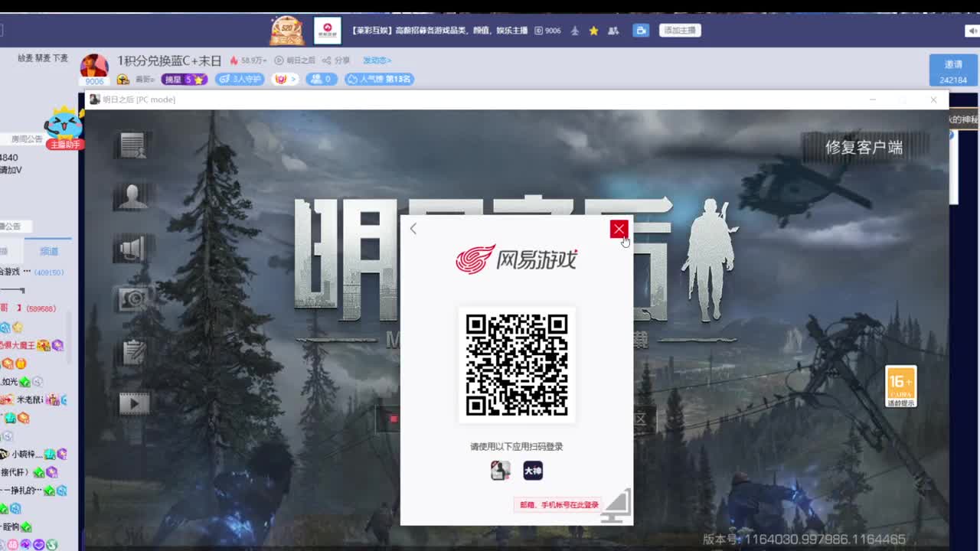Click the streamer avatar picture
The image size is (980, 551).
(94, 67)
